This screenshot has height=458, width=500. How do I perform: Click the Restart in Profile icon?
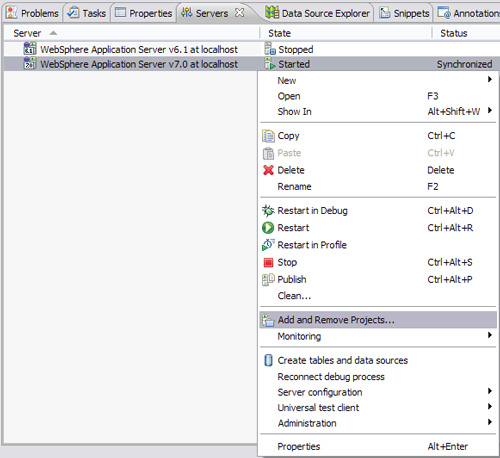(268, 245)
